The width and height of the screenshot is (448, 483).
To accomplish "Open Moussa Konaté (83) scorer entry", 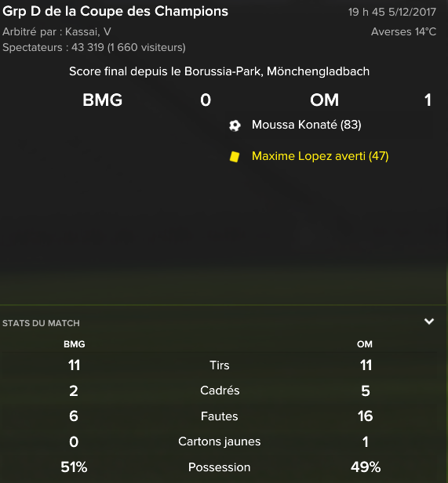I will pyautogui.click(x=306, y=125).
